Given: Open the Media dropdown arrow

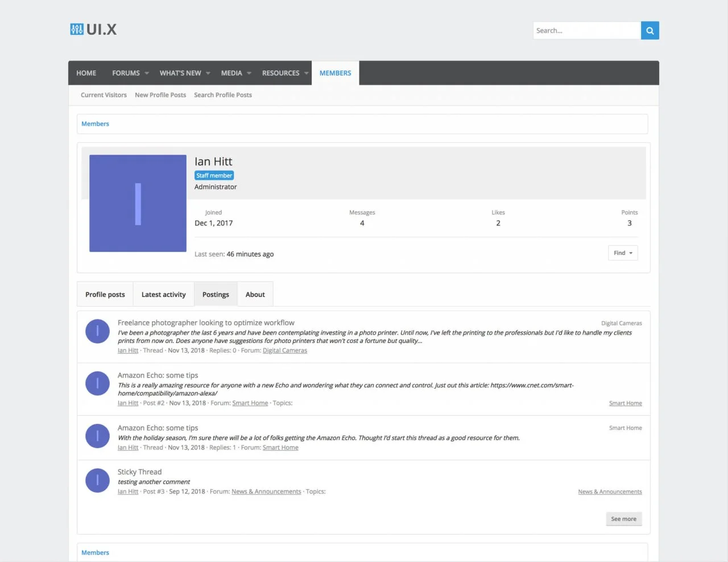Looking at the screenshot, I should click(249, 73).
